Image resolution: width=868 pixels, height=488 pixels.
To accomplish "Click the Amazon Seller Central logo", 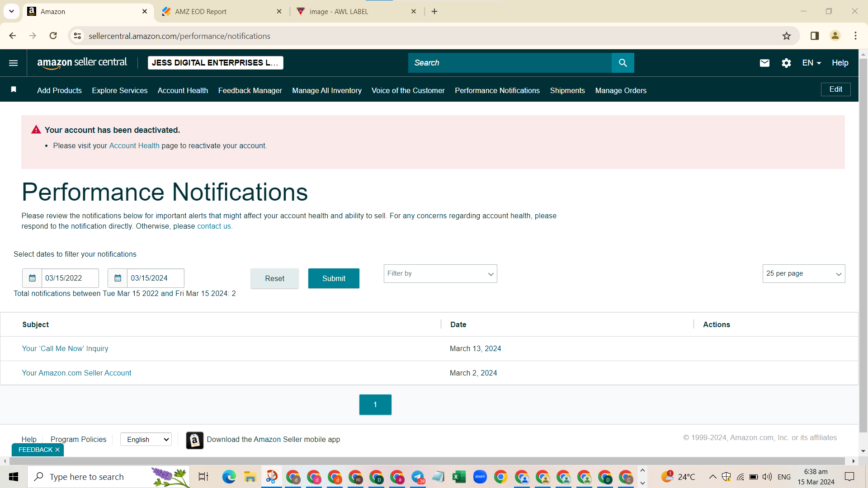I will 82,63.
